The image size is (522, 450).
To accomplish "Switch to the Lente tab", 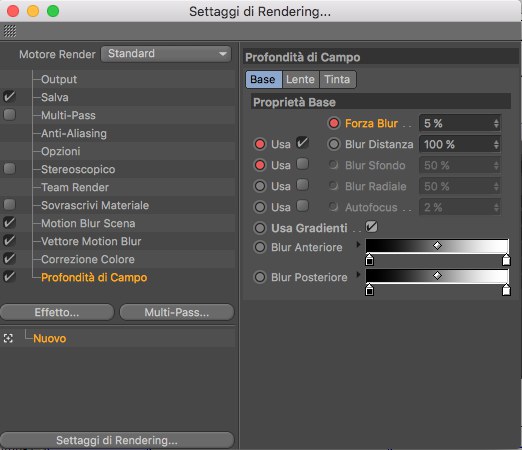I will (x=300, y=79).
